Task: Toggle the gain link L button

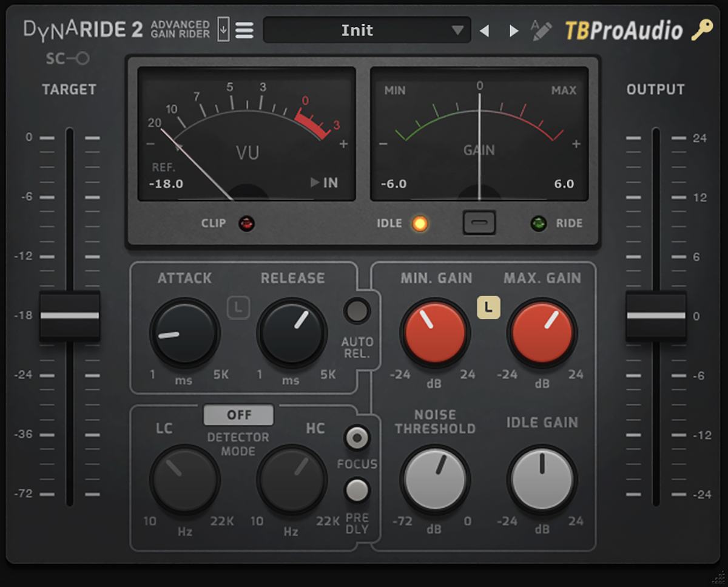Action: (488, 308)
